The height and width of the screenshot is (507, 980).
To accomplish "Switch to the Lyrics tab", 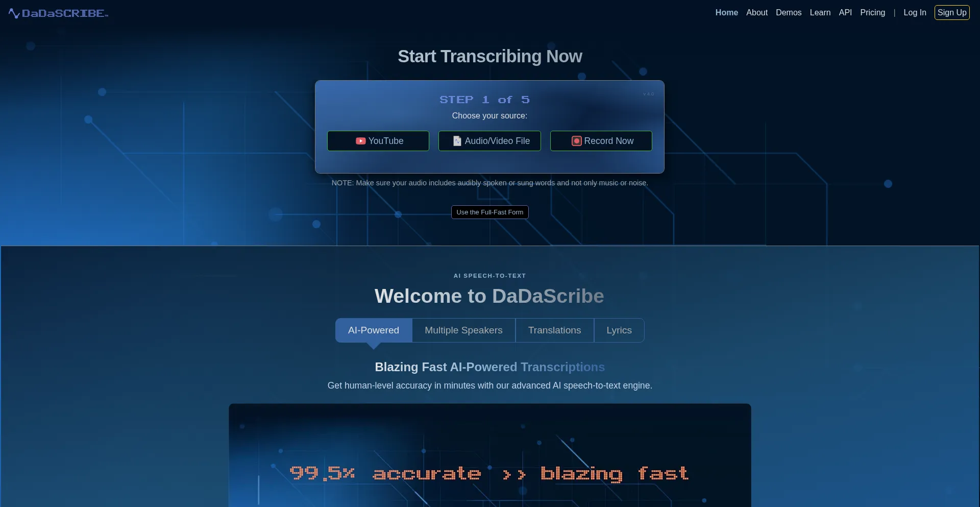I will [x=619, y=330].
